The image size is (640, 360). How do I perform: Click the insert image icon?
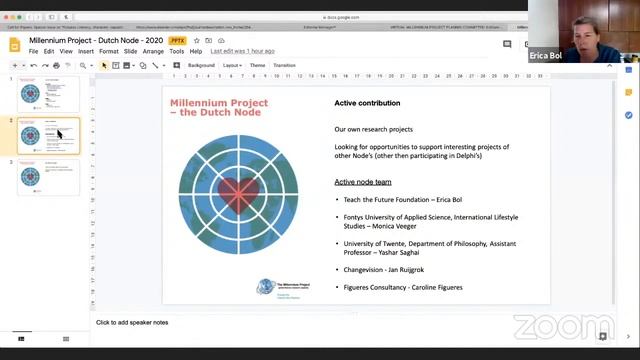[x=127, y=65]
